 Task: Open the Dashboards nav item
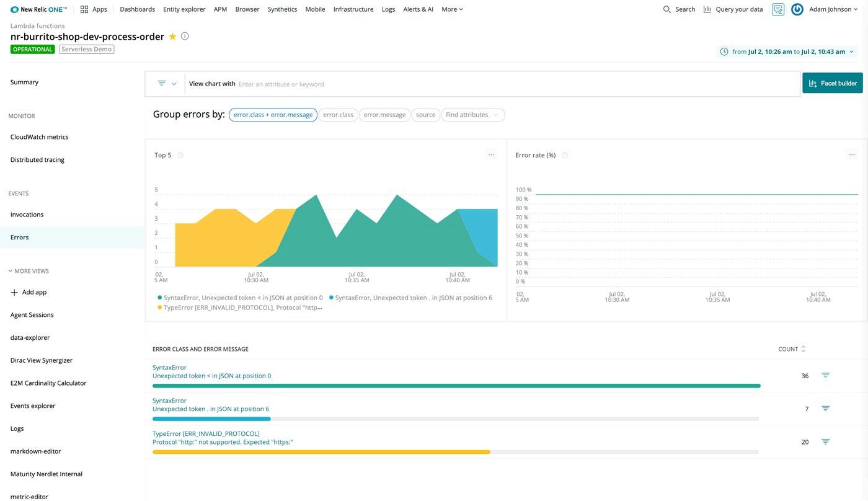pos(137,9)
